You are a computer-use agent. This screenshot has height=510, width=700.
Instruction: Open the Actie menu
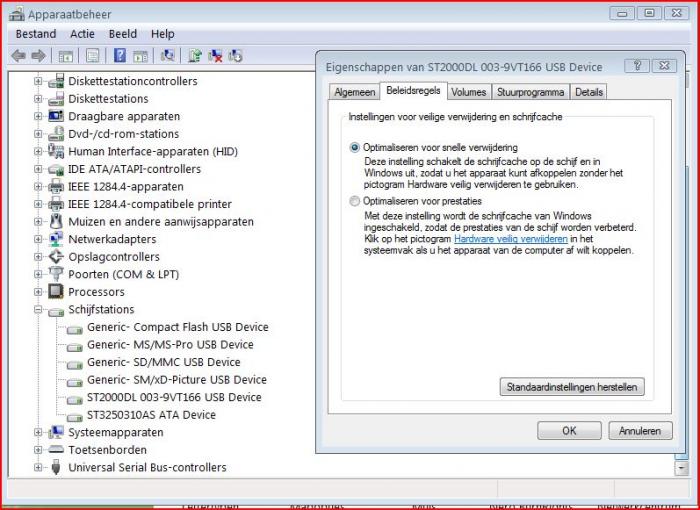[82, 34]
